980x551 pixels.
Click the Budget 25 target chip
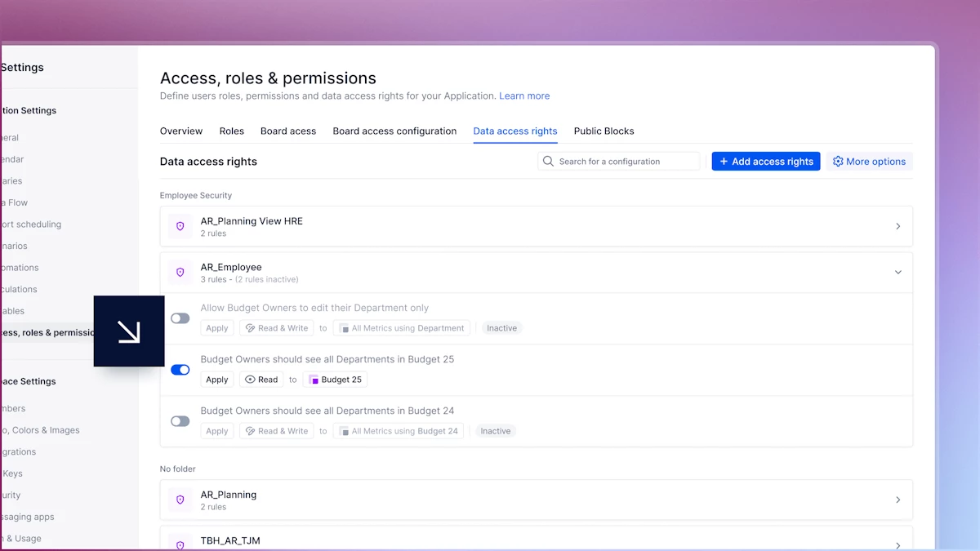335,380
